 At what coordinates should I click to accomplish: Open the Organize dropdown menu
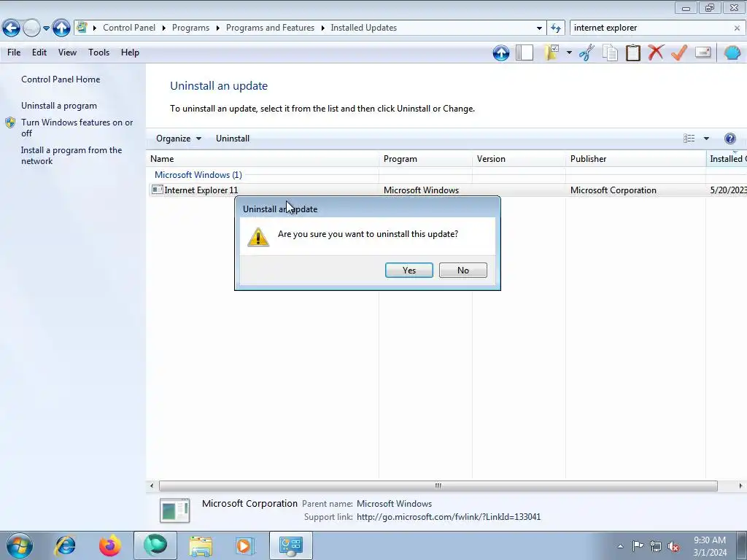pos(179,139)
